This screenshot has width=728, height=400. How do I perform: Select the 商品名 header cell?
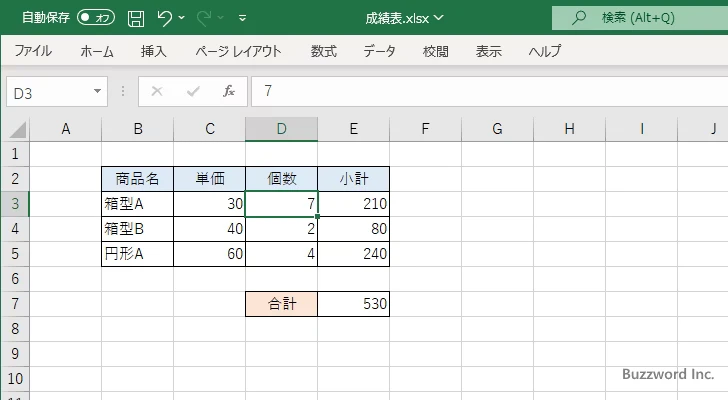(x=137, y=179)
